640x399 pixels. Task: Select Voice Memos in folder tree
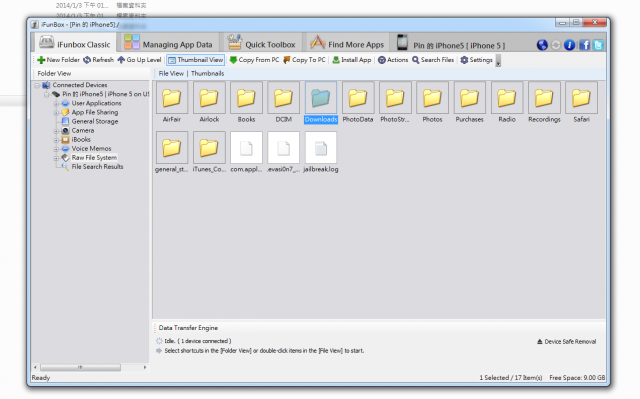click(91, 149)
